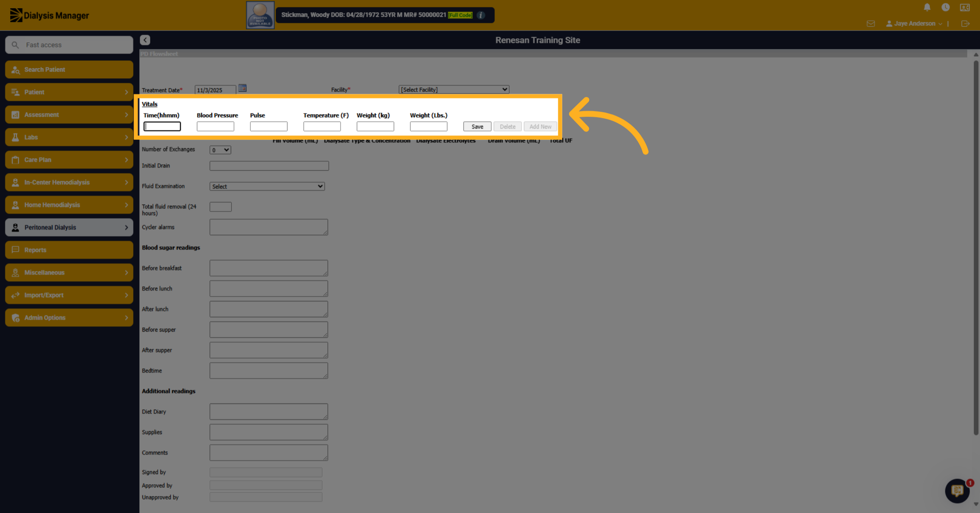This screenshot has width=980, height=513.
Task: Open the Number of Exchanges dropdown
Action: click(x=220, y=150)
